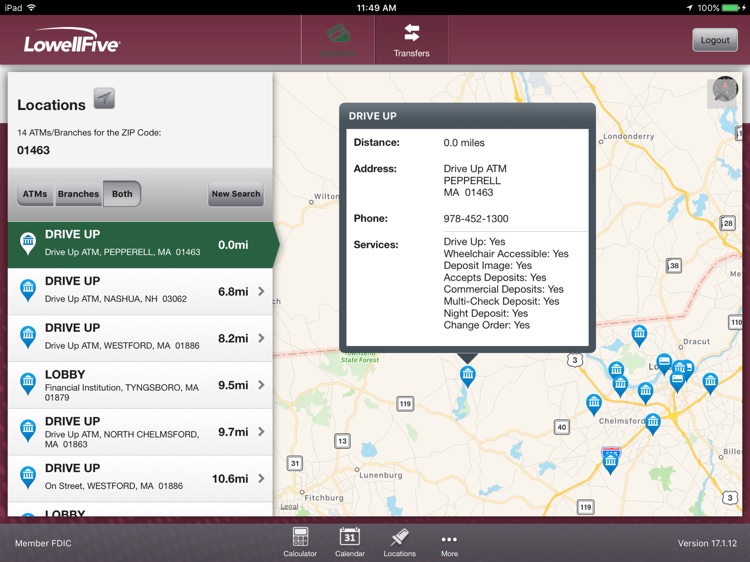Open the dimmed deposit check tab

tap(338, 40)
